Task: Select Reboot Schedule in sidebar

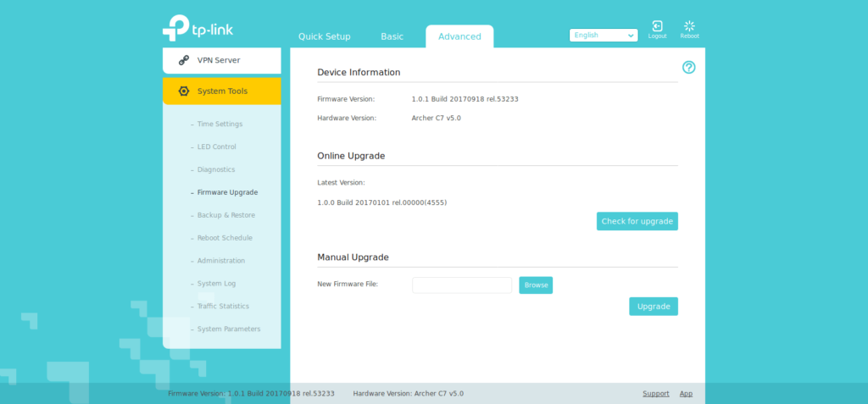Action: pyautogui.click(x=225, y=238)
